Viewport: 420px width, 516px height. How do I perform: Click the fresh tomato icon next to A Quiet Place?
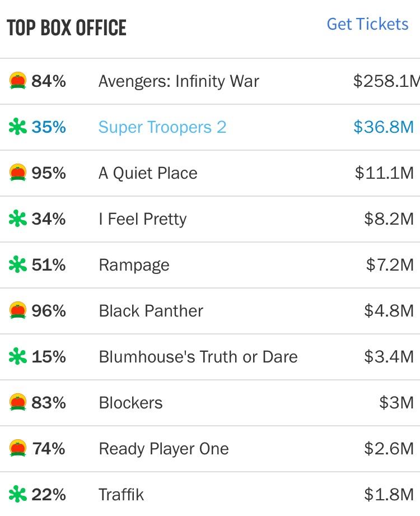point(18,173)
